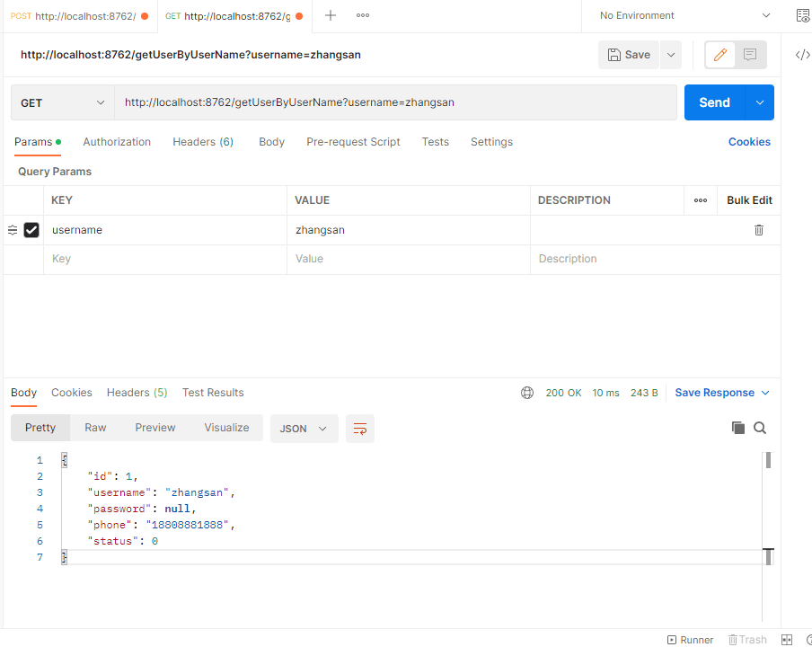The height and width of the screenshot is (647, 812).
Task: Switch to Preview response view
Action: tap(154, 428)
